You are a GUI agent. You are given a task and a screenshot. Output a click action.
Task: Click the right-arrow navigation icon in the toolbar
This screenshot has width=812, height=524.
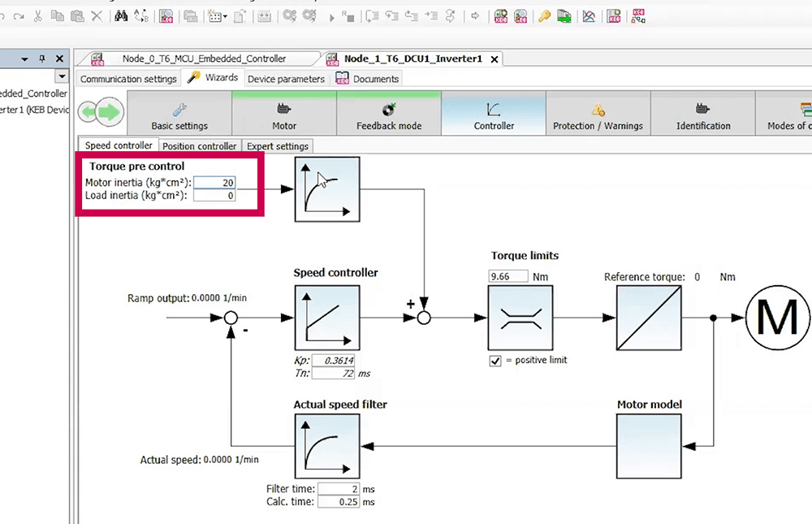point(475,16)
